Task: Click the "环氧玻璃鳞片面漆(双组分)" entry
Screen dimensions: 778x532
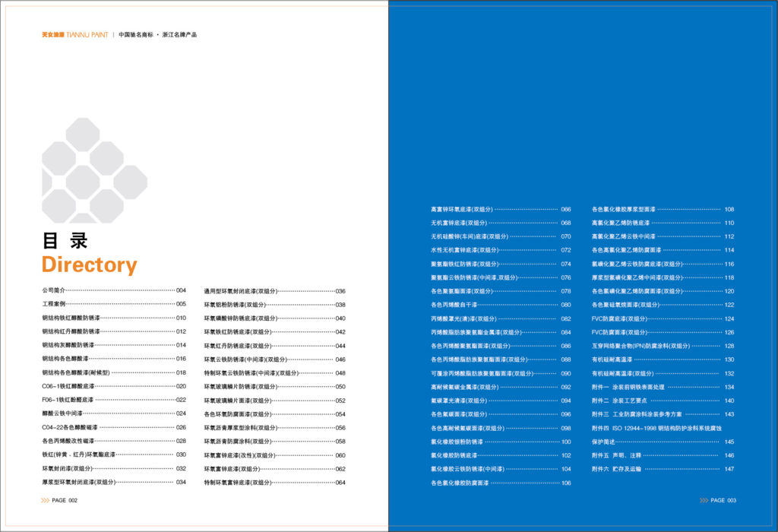Action: coord(275,401)
